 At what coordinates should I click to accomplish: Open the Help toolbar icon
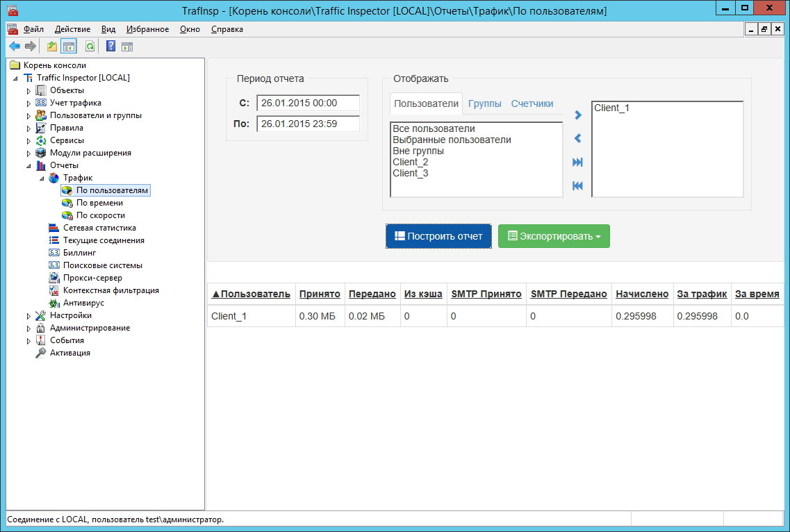[x=111, y=47]
